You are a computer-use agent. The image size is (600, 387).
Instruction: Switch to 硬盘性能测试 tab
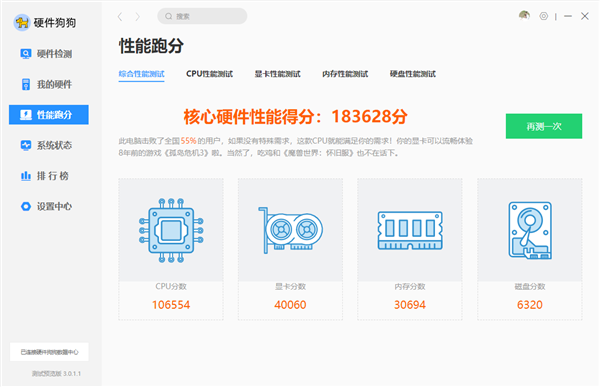413,74
